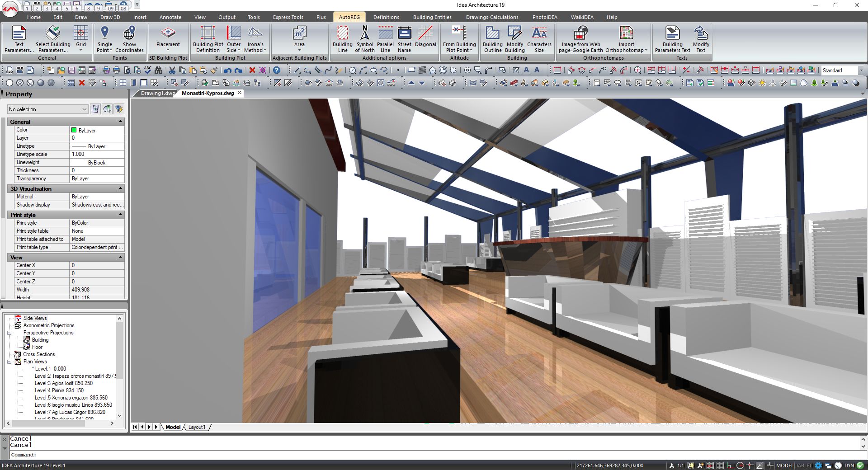Enable TABLET mode in the status bar

click(803, 465)
